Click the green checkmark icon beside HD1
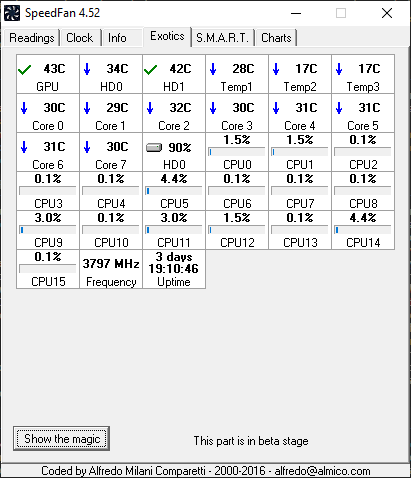 (151, 70)
